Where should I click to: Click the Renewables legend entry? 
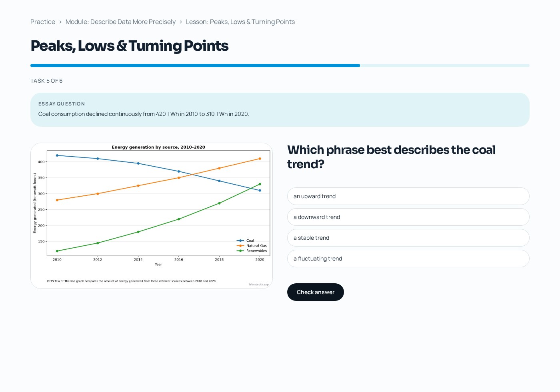(252, 251)
